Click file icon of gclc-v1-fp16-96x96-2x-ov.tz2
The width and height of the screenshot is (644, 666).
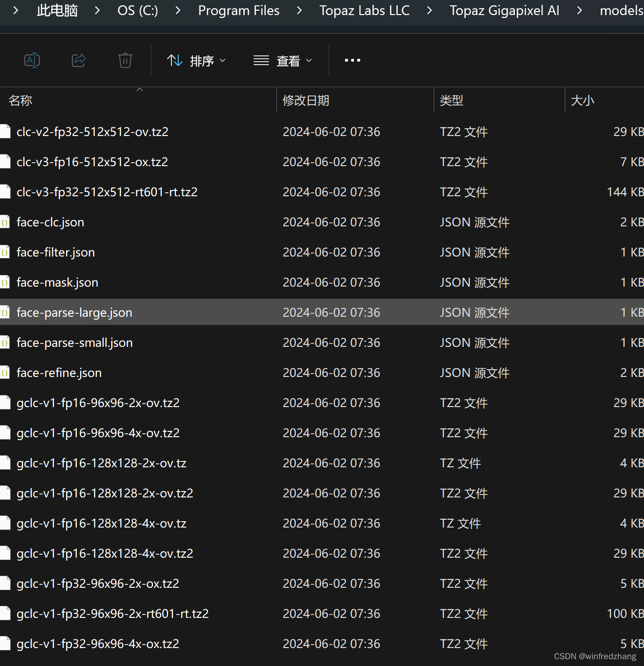(x=5, y=403)
